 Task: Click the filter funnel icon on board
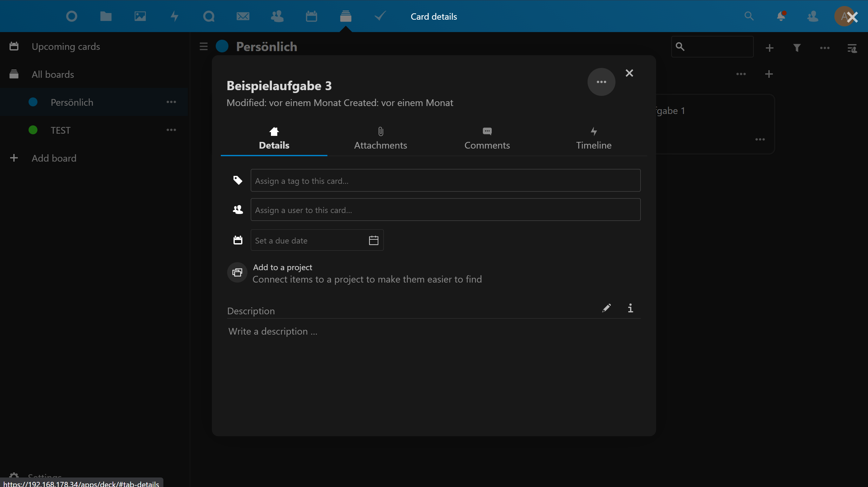point(797,48)
